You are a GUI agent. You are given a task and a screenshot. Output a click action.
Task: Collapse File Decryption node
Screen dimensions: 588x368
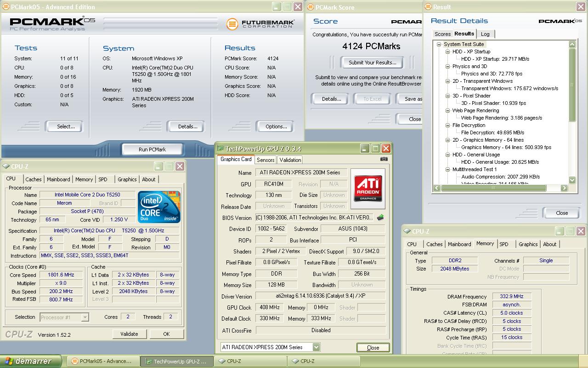[448, 125]
